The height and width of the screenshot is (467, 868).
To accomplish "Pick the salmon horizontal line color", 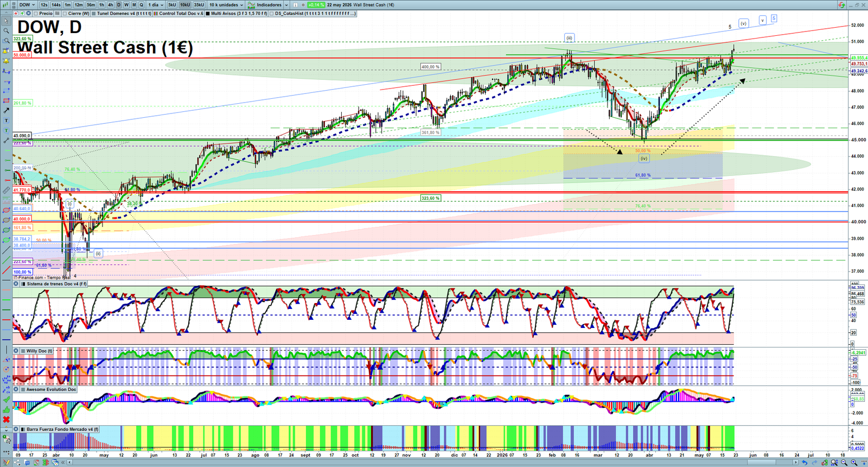I will pos(7,289).
